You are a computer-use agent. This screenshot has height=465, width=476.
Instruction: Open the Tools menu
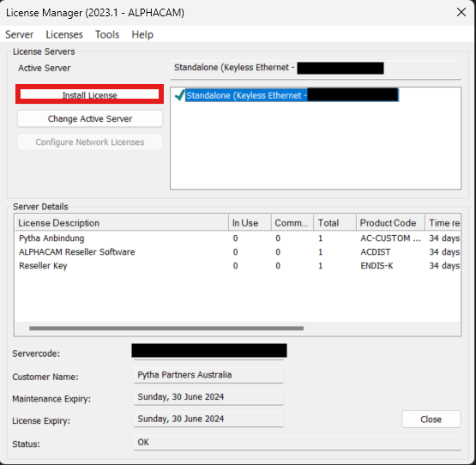107,34
